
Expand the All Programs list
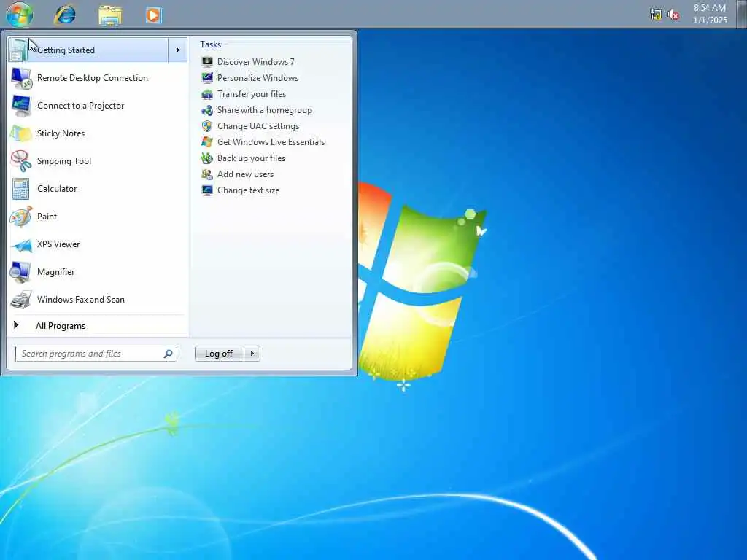pyautogui.click(x=98, y=326)
